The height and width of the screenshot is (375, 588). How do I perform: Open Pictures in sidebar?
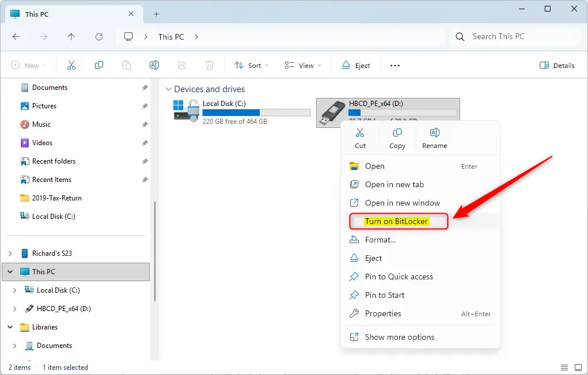[x=44, y=106]
